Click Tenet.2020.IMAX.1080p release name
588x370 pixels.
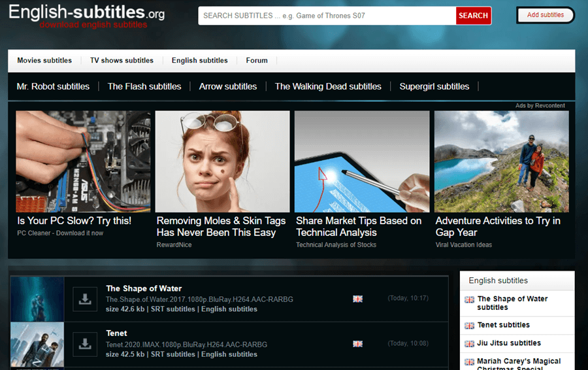[186, 345]
